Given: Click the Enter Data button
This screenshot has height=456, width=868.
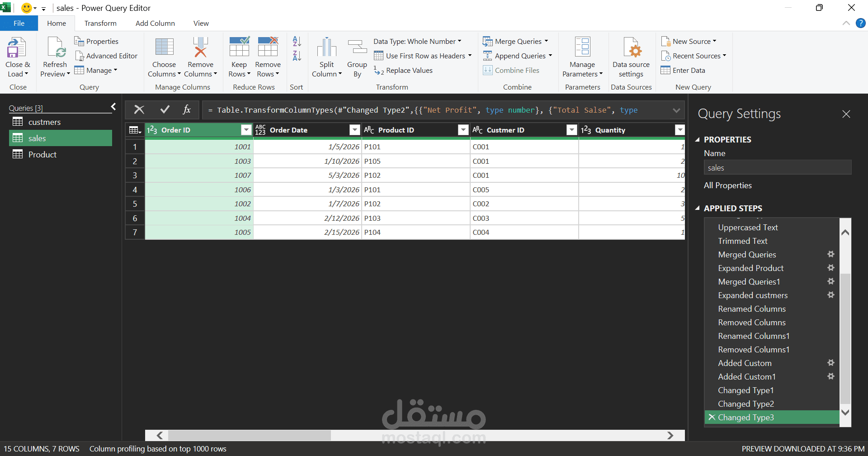Looking at the screenshot, I should tap(683, 70).
